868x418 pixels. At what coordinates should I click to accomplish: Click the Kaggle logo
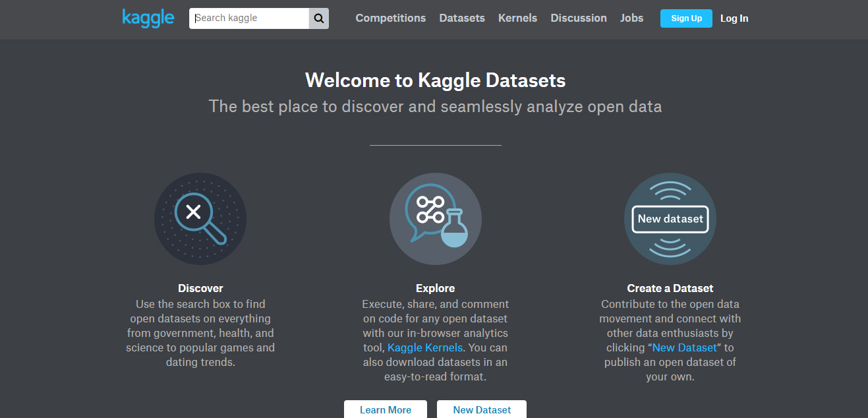[148, 18]
